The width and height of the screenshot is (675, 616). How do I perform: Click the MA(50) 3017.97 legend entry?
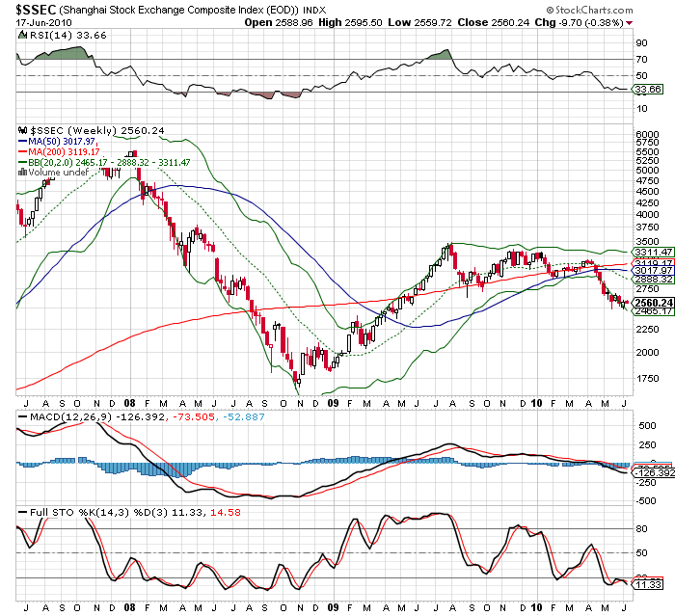[x=56, y=141]
